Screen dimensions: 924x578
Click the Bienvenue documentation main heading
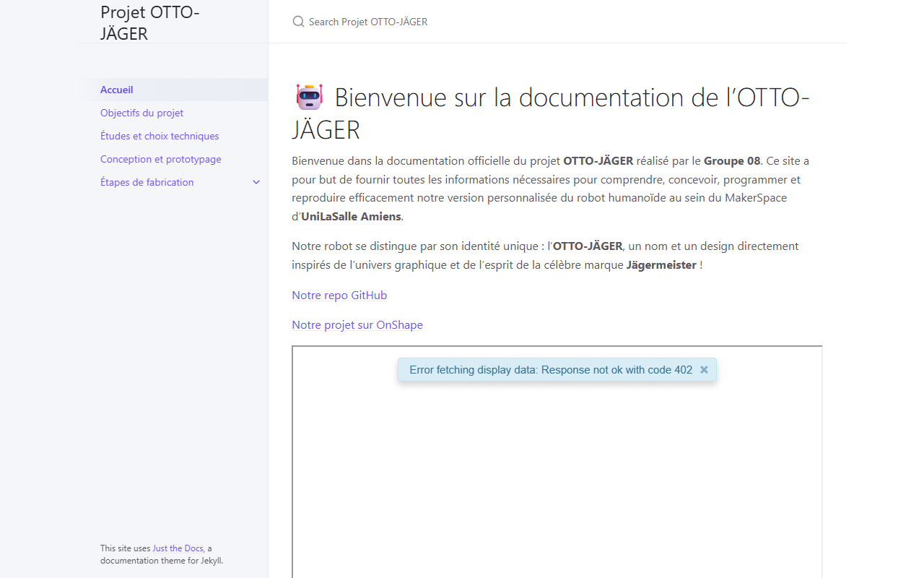coord(551,113)
